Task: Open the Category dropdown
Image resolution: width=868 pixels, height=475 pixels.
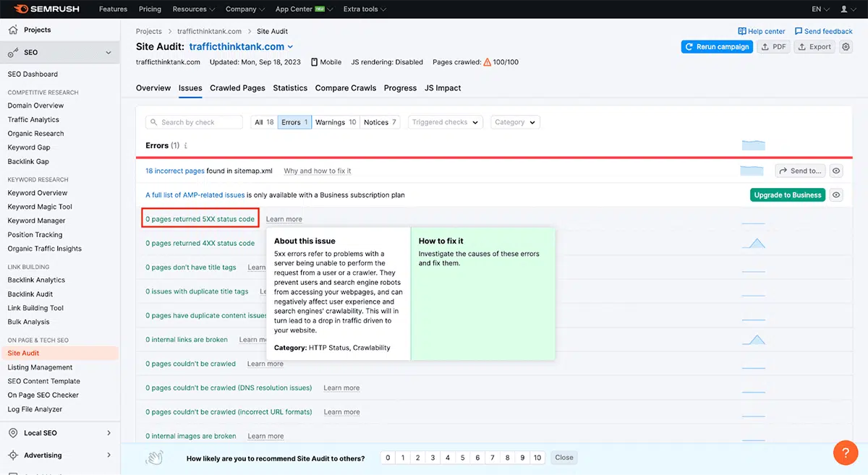Action: [x=515, y=122]
